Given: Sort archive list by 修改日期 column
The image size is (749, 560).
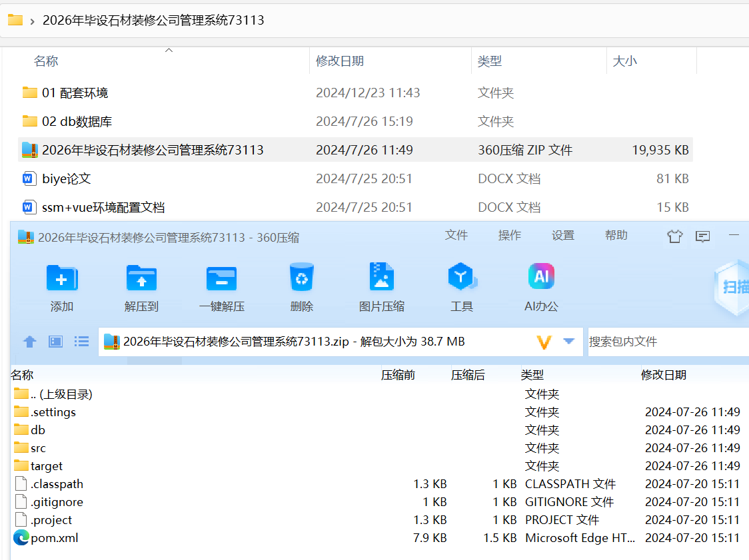Looking at the screenshot, I should click(664, 376).
